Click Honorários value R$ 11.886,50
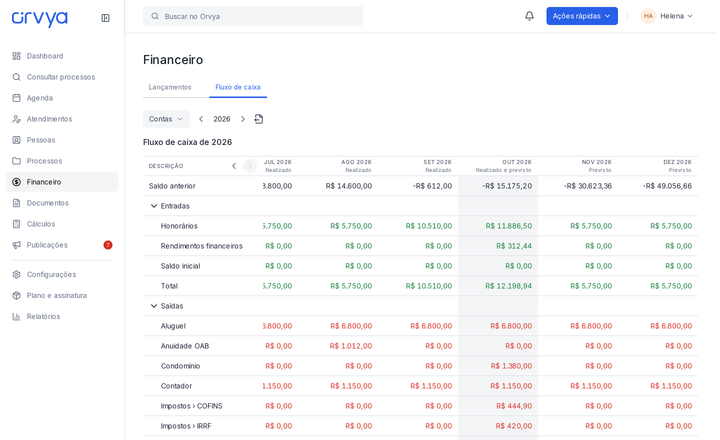This screenshot has width=720, height=440. coord(509,226)
